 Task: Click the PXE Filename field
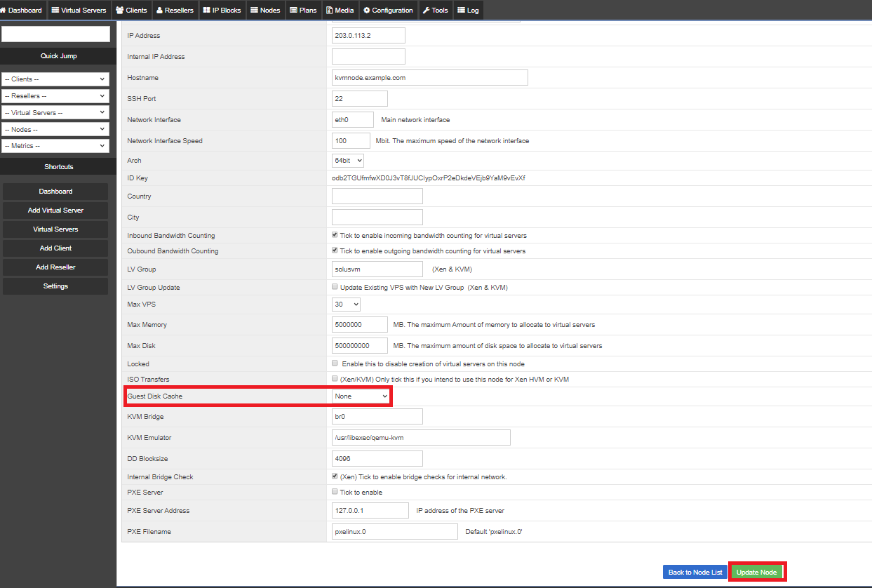[395, 532]
